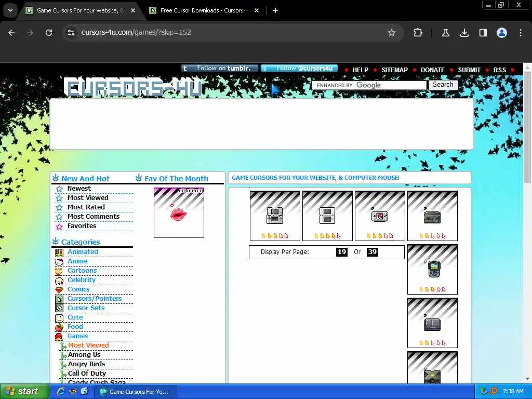This screenshot has height=399, width=532.
Task: Open the SUBMIT menu link
Action: 469,70
